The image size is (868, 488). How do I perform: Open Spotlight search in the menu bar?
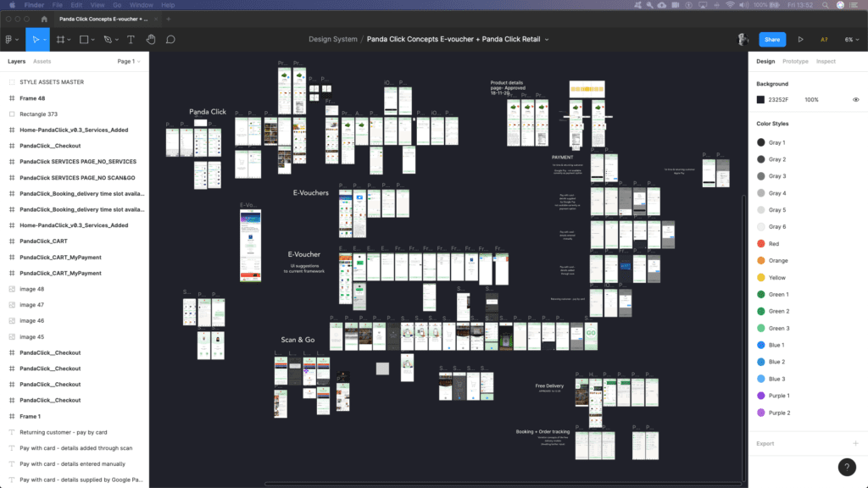(826, 5)
